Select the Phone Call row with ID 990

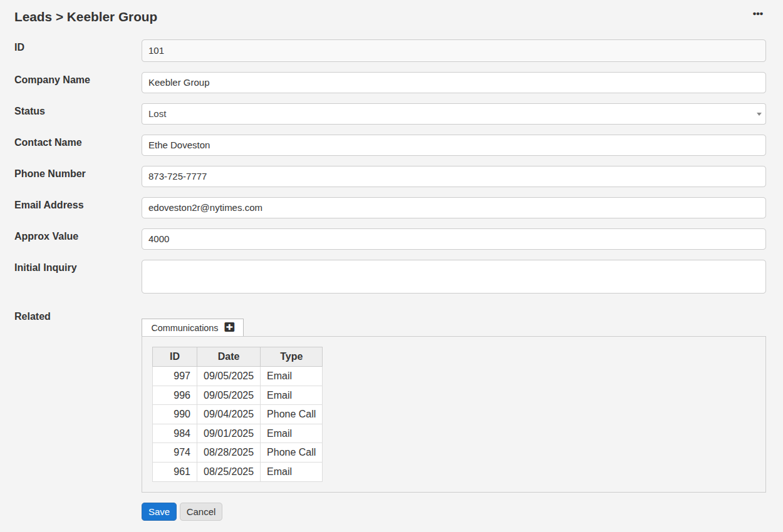(x=182, y=414)
